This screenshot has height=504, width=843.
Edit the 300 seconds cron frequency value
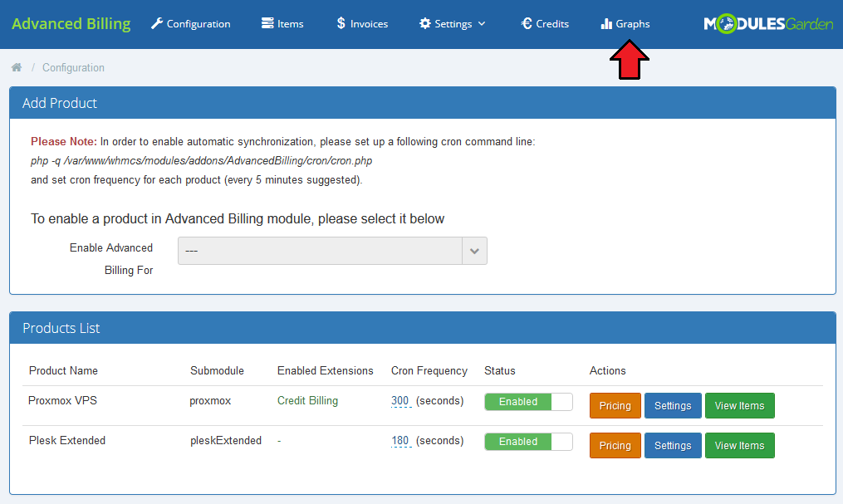pos(400,401)
